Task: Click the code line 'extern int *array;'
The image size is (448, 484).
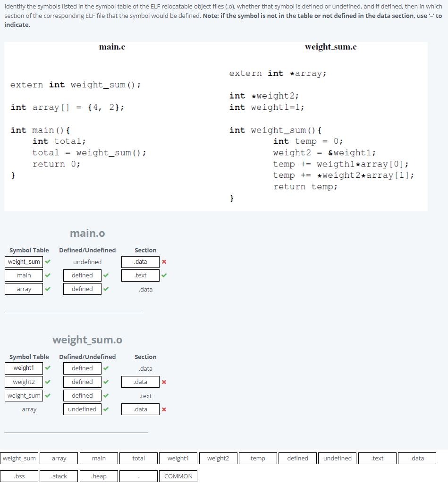Action: tap(278, 74)
